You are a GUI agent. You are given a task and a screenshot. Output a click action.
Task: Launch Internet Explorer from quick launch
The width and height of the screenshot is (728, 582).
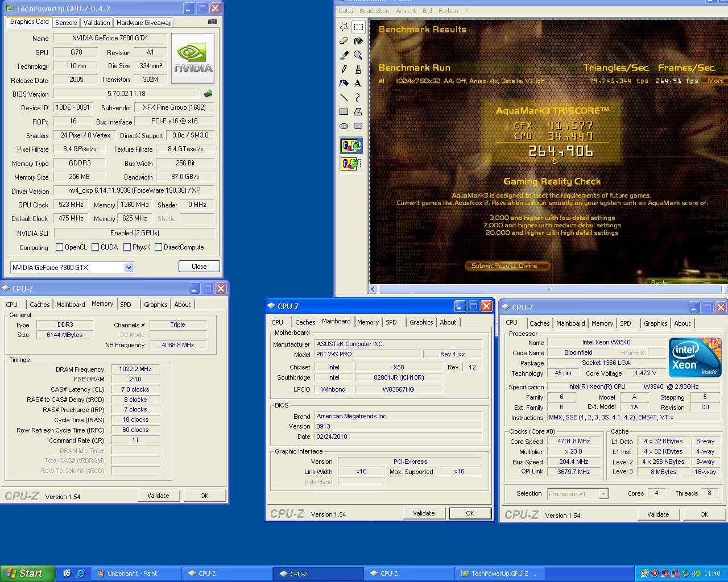click(x=80, y=573)
